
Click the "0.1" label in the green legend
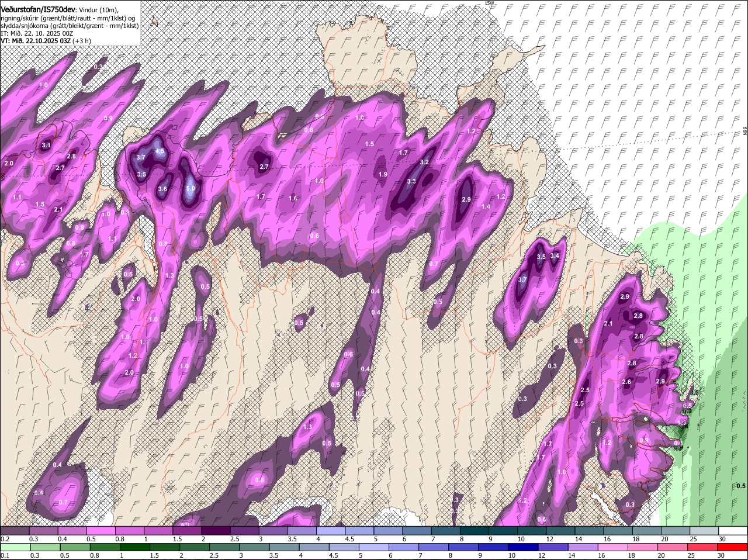[5, 555]
